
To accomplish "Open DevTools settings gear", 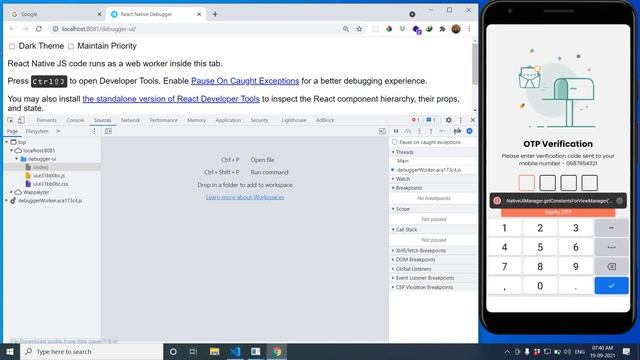I will (449, 120).
